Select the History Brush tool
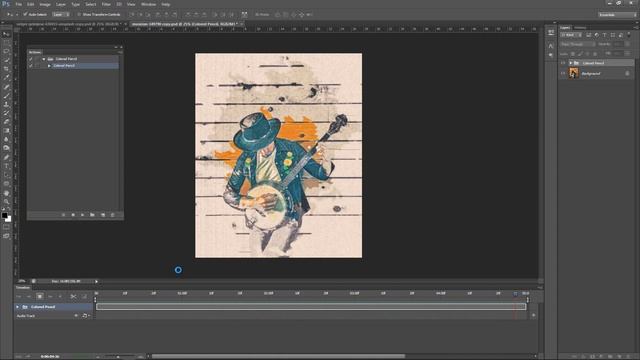Image resolution: width=640 pixels, height=360 pixels. pos(6,113)
